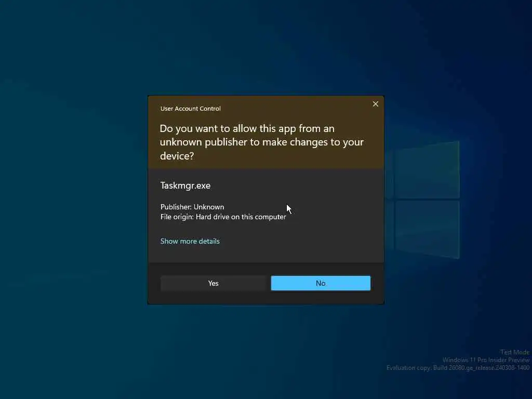Click No to deny the app

click(321, 283)
